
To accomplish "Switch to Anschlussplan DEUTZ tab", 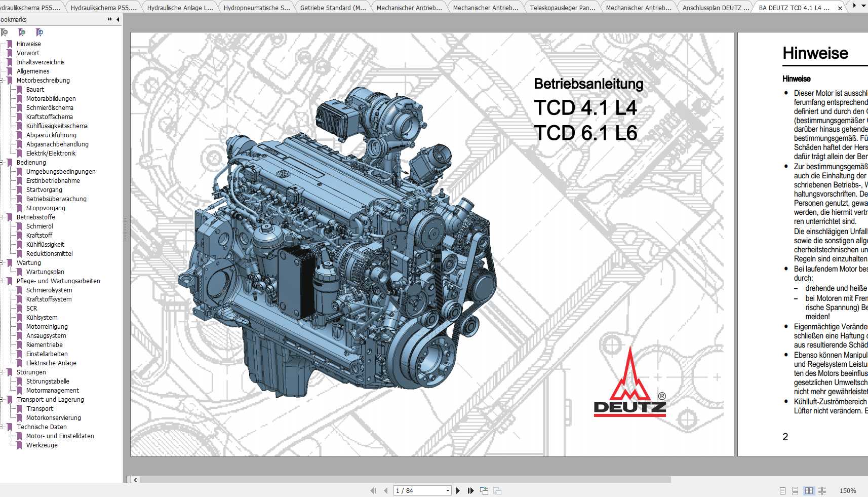I will (x=716, y=8).
